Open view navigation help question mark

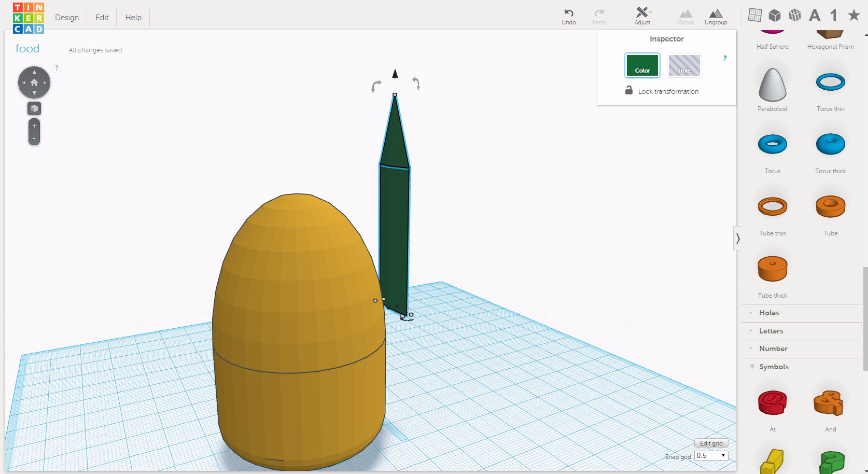pos(57,68)
